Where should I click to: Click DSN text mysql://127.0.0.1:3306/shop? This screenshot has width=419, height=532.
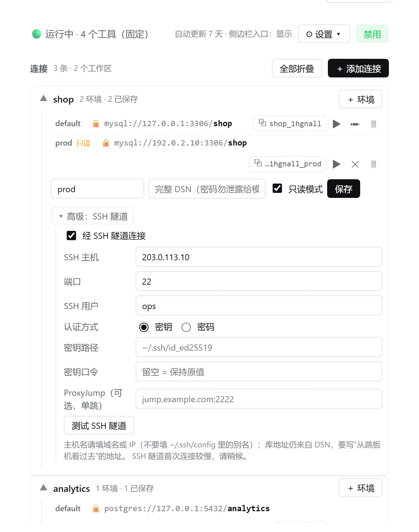pos(168,124)
